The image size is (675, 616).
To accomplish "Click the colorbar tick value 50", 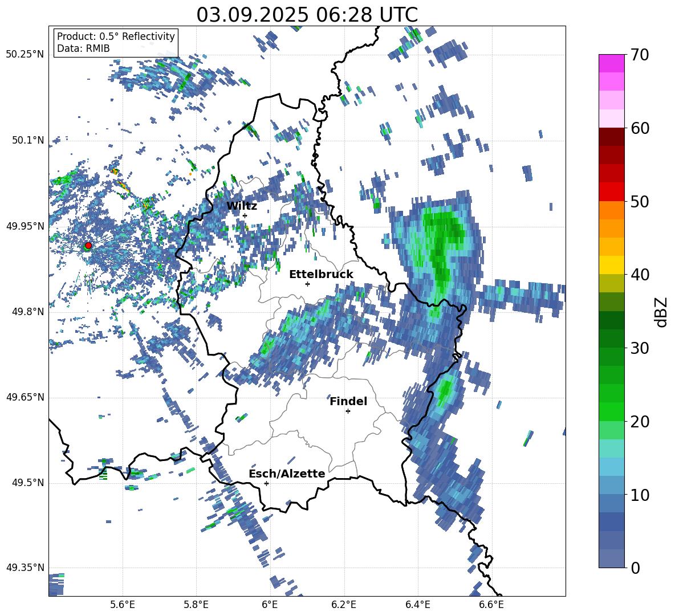I will pyautogui.click(x=640, y=201).
